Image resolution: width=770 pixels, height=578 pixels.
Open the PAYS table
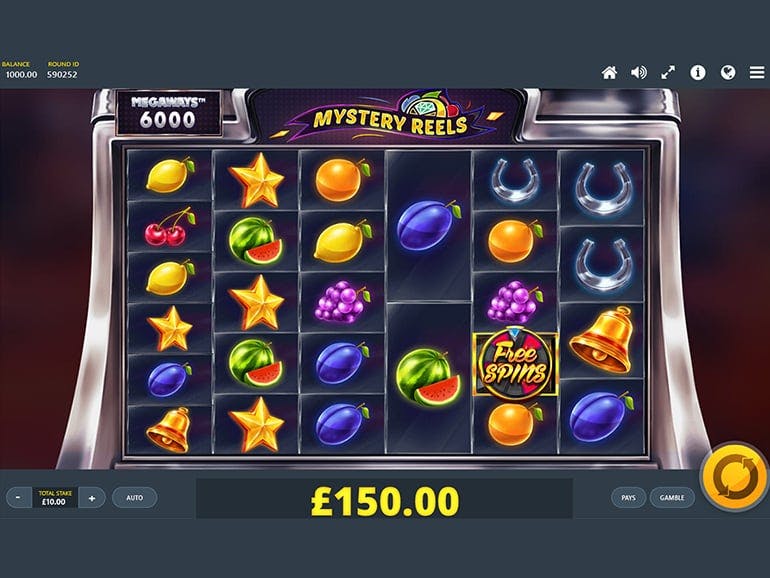(628, 497)
